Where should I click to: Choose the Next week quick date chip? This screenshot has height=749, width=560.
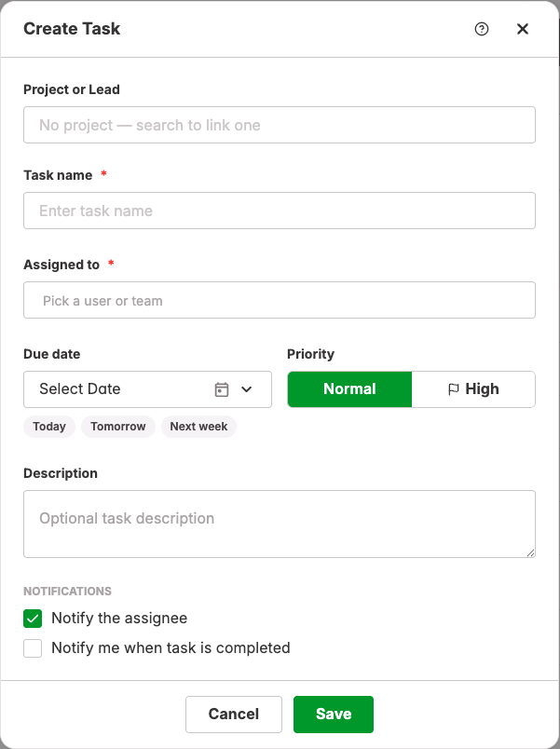pos(198,427)
